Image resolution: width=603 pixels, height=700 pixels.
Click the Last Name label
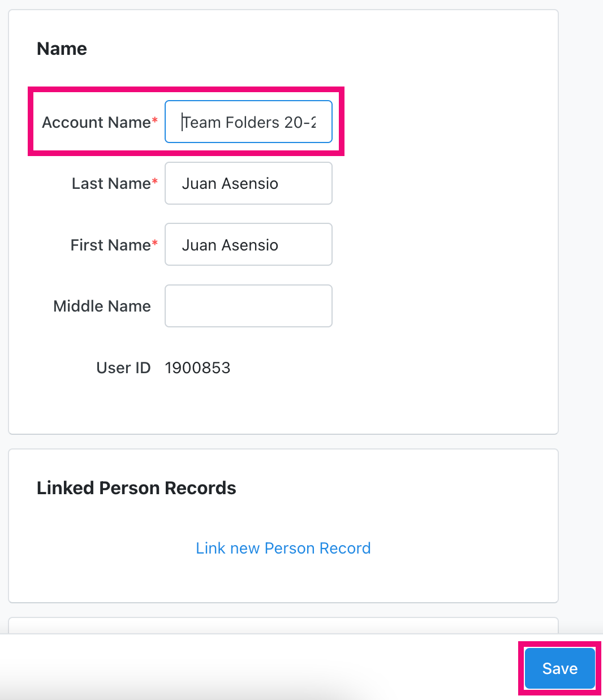pyautogui.click(x=110, y=183)
